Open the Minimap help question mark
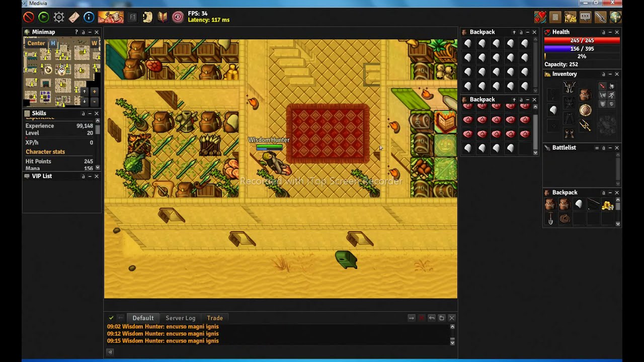Viewport: 644px width, 362px height. [x=76, y=32]
